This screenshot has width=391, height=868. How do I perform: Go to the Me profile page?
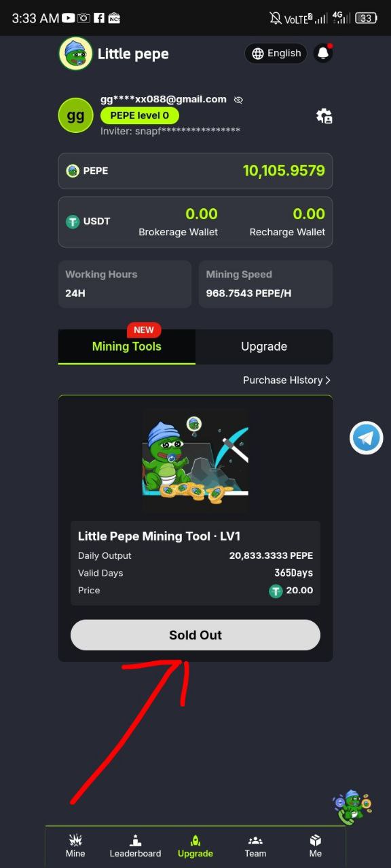(x=316, y=846)
